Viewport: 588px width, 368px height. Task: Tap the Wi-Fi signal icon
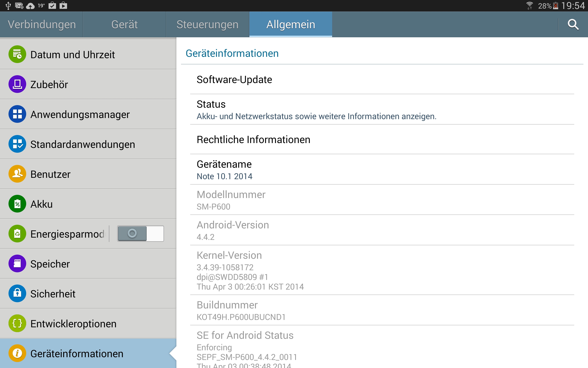(529, 6)
